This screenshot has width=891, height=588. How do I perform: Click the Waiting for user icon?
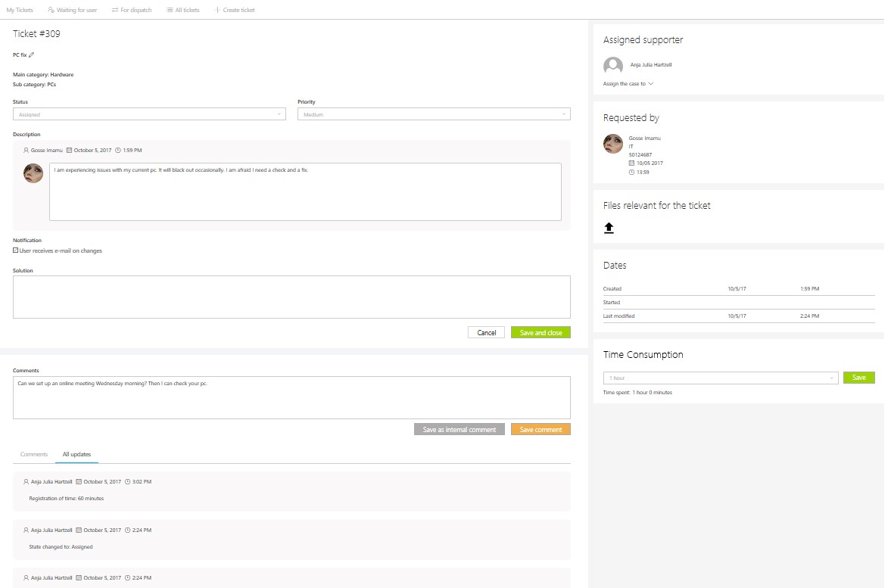tap(51, 10)
